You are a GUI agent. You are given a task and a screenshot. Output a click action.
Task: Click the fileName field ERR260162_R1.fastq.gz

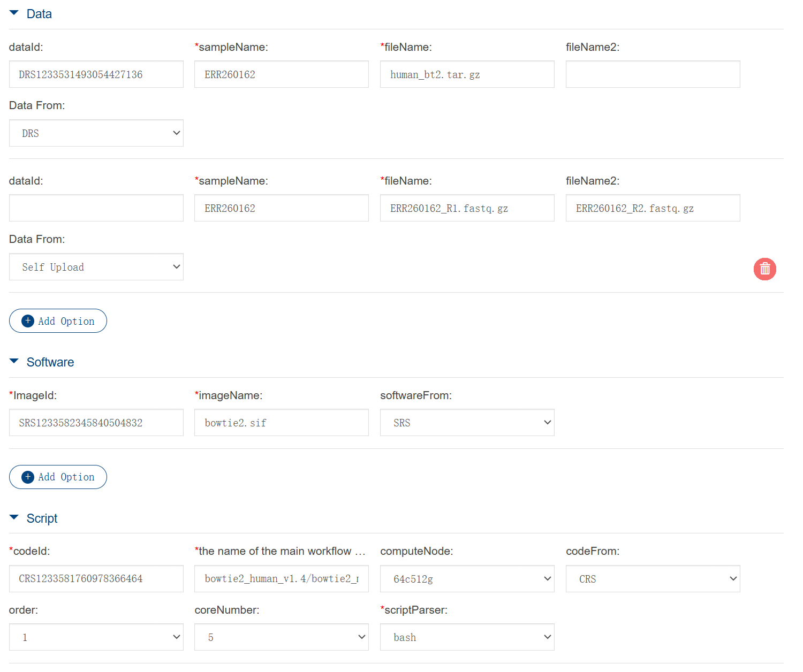pos(467,208)
